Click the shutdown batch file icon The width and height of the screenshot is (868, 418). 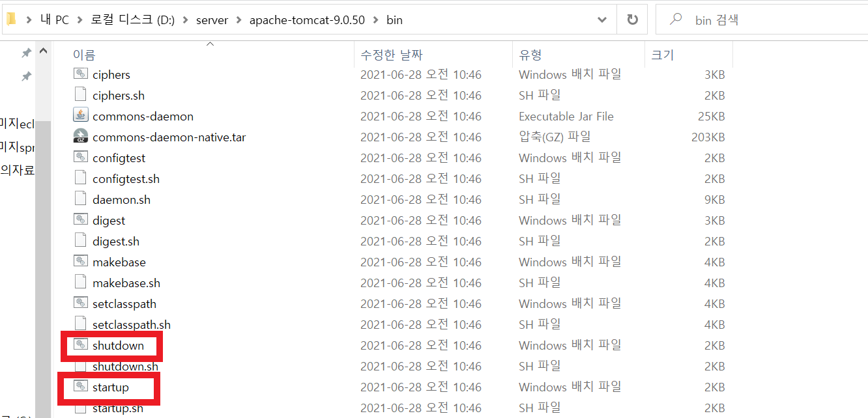pos(81,345)
